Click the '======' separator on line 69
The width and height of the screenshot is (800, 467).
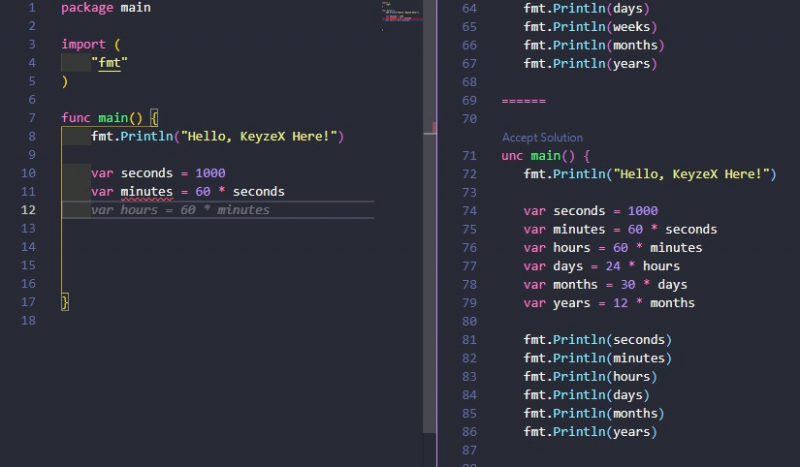[523, 101]
